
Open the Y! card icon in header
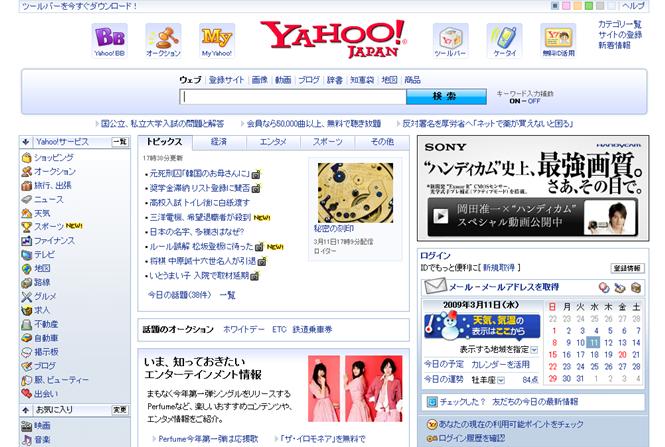click(x=558, y=41)
